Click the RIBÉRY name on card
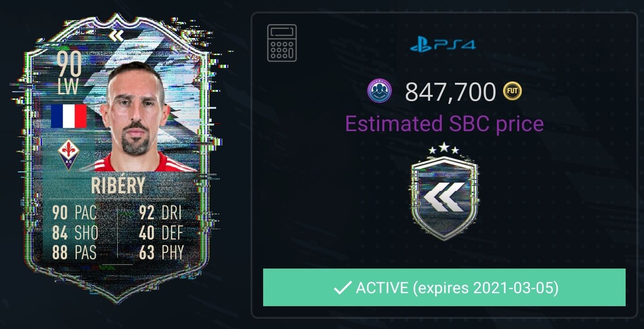The image size is (644, 329). click(x=118, y=185)
